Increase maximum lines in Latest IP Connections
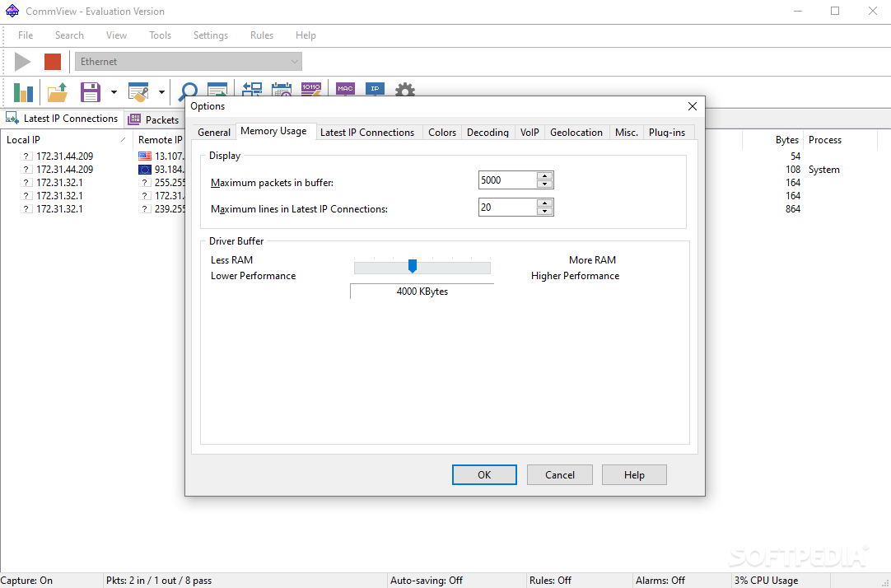891x588 pixels. pyautogui.click(x=545, y=203)
